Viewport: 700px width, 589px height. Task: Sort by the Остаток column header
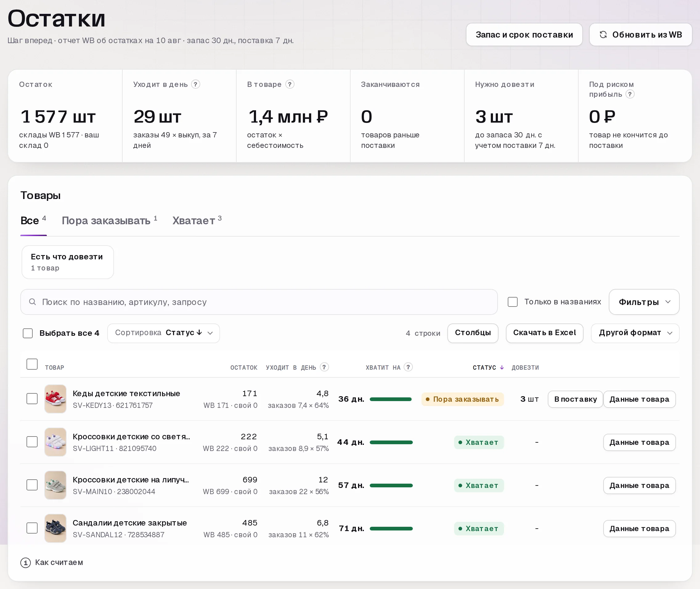point(243,367)
